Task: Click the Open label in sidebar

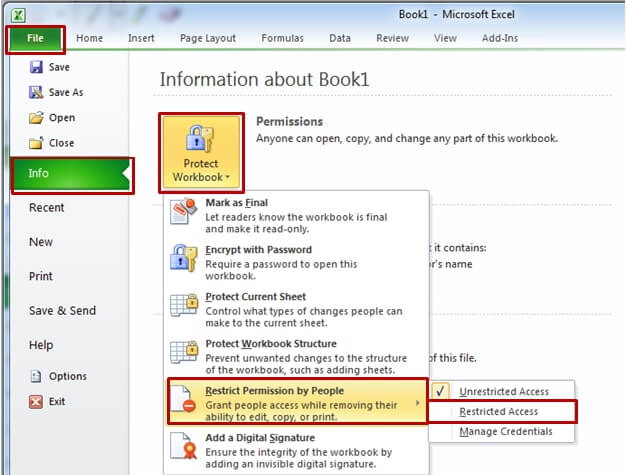Action: click(x=62, y=118)
